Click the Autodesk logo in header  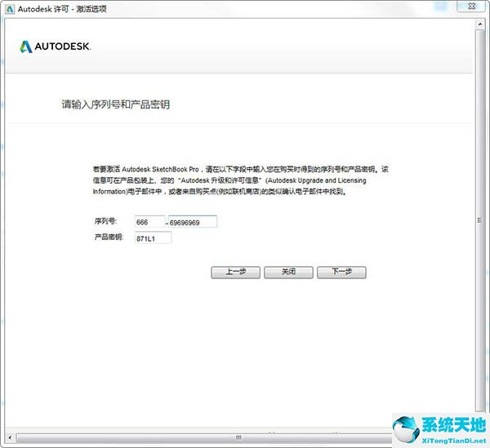(x=56, y=47)
